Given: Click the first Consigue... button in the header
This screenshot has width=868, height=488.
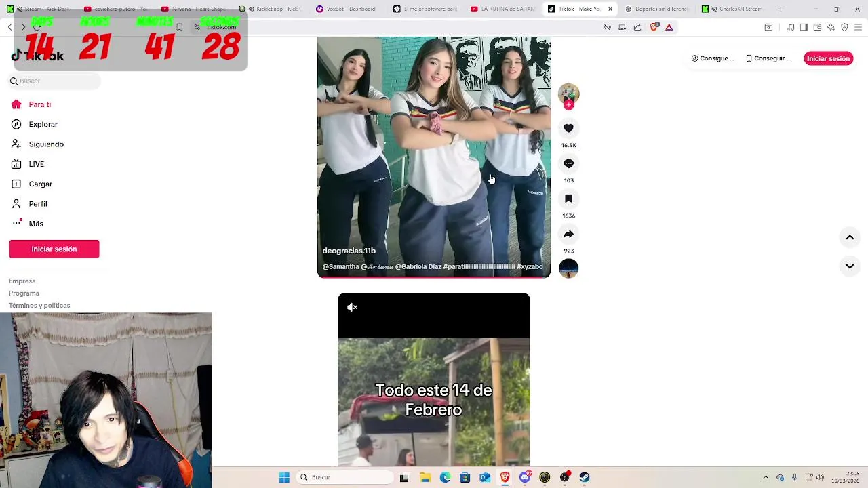Looking at the screenshot, I should (713, 58).
